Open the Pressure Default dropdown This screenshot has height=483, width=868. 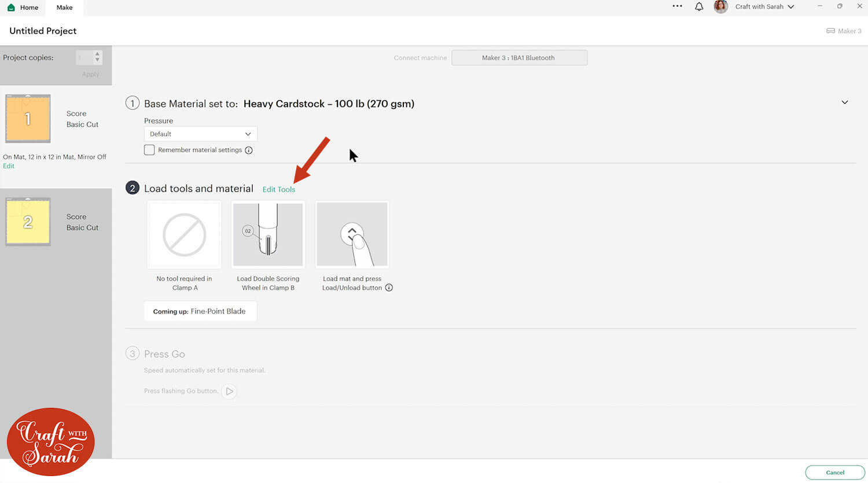[200, 134]
